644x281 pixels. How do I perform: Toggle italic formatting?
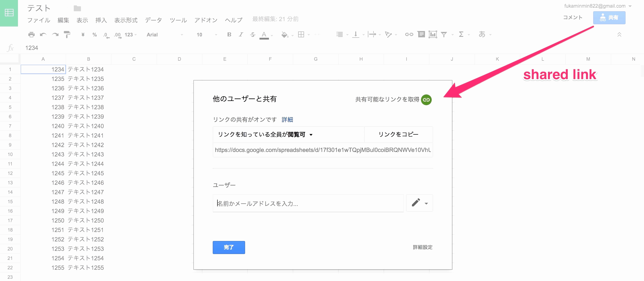pos(241,34)
